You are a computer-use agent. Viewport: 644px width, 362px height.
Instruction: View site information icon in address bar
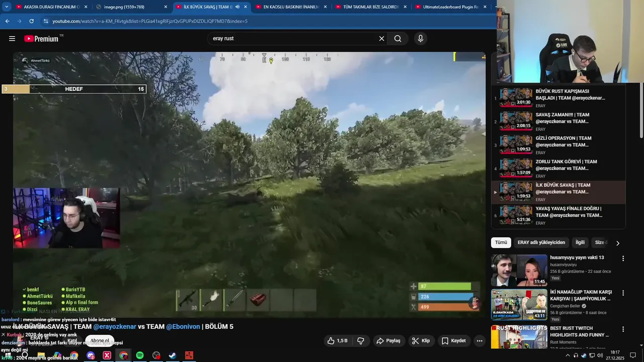click(46, 21)
